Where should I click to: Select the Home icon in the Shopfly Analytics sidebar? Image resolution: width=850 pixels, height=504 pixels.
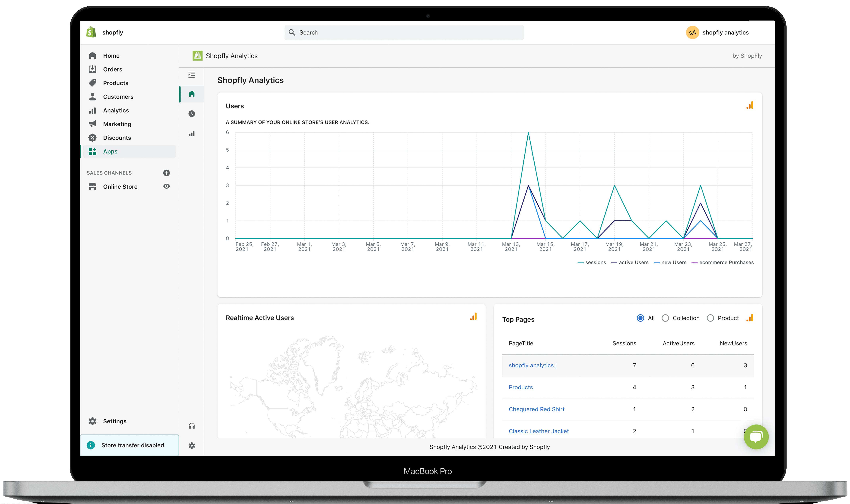tap(192, 94)
